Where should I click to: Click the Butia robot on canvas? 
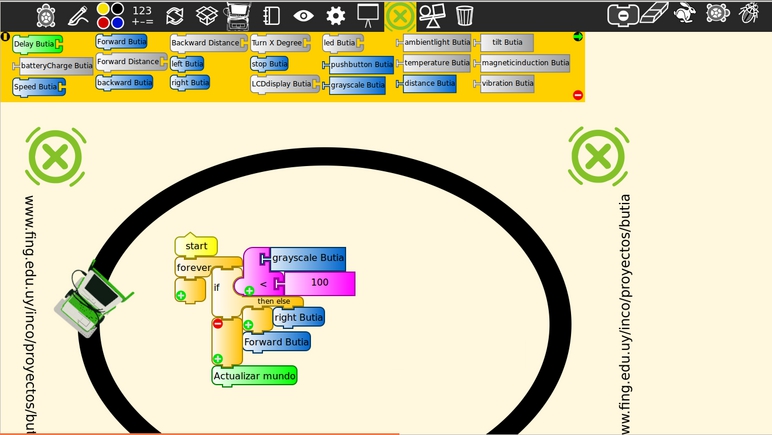click(x=92, y=300)
